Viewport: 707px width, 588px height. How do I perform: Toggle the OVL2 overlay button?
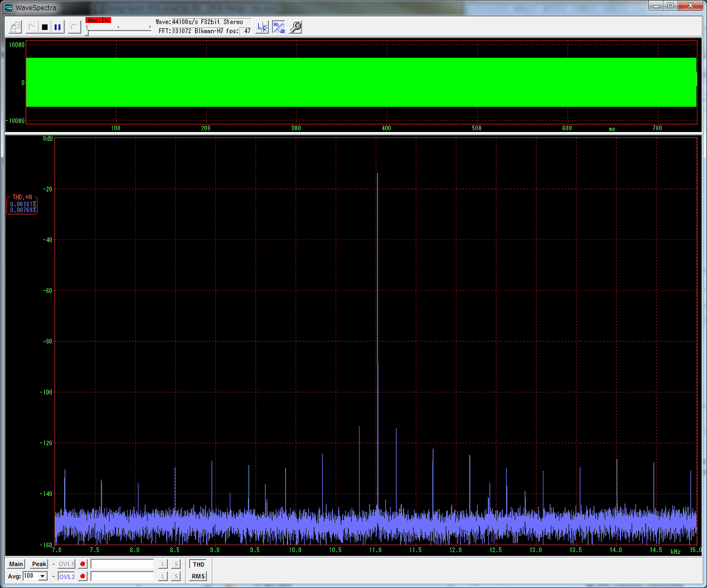[67, 576]
